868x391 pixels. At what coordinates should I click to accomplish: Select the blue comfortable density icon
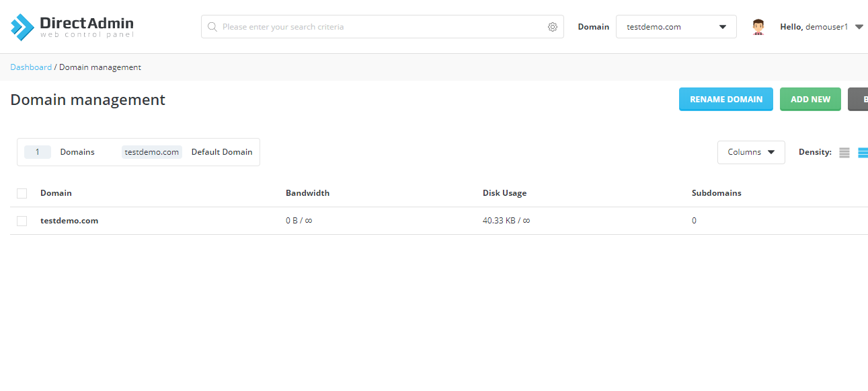[x=863, y=153]
